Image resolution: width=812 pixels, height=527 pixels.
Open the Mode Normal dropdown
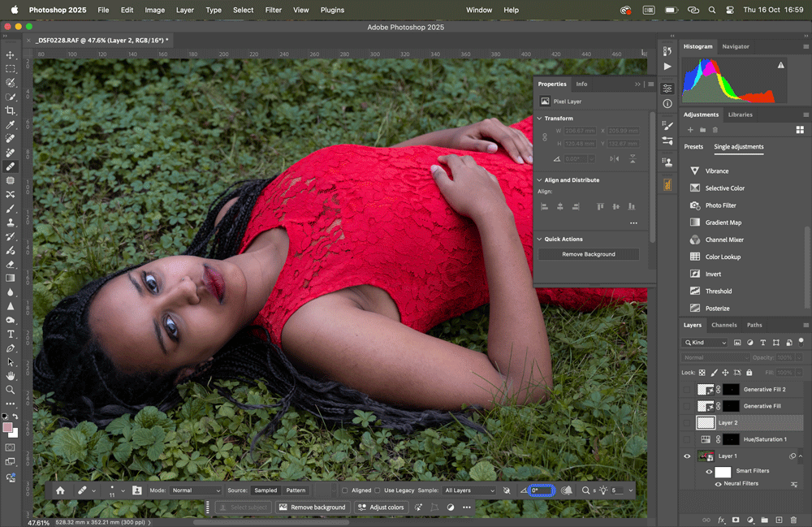click(195, 490)
